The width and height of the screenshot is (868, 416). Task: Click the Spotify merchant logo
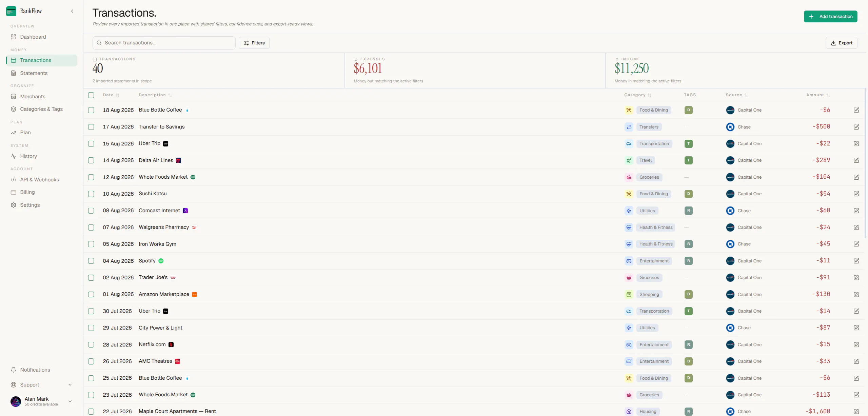(x=161, y=261)
